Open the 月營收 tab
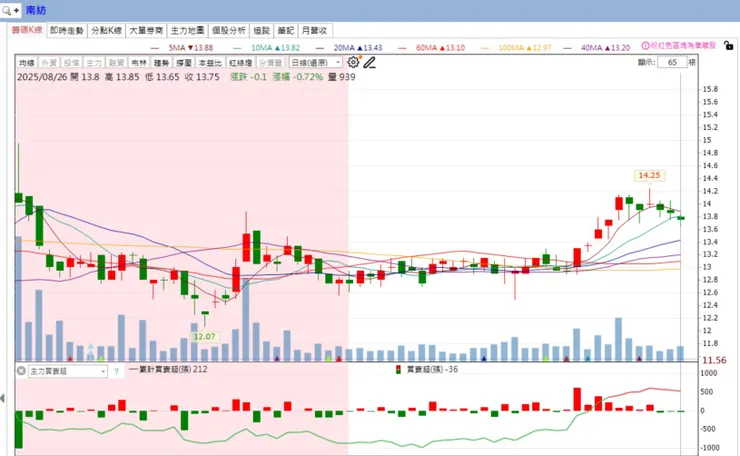 314,31
